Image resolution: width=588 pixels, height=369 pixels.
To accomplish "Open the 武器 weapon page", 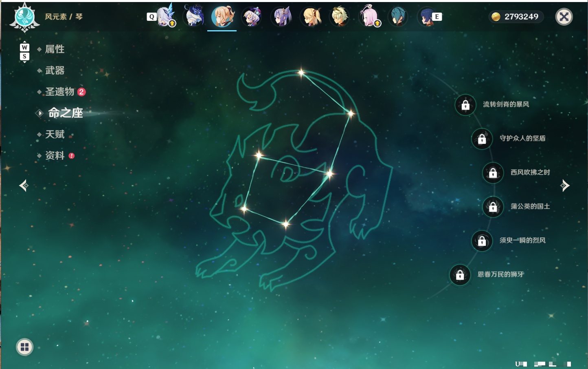I will (x=55, y=71).
